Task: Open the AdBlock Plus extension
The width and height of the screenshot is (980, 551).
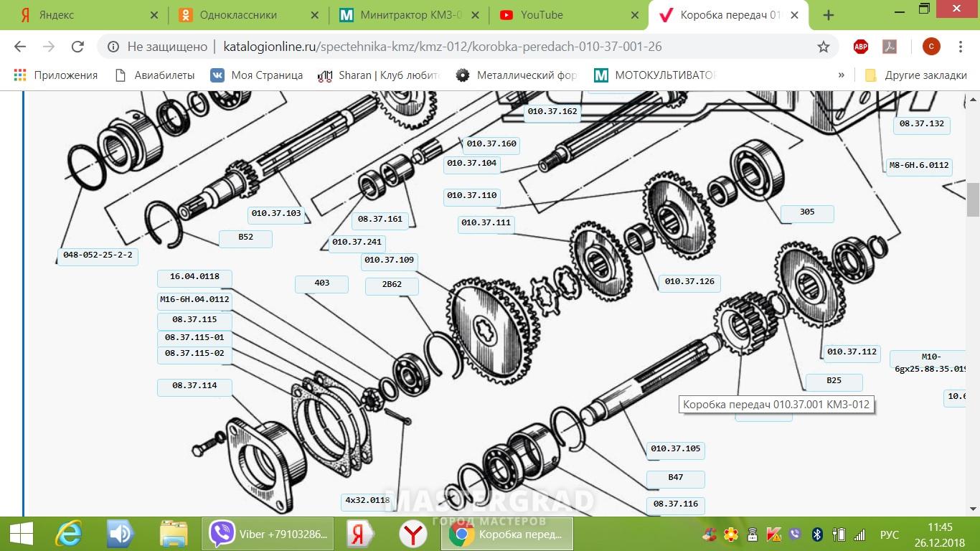Action: point(861,47)
